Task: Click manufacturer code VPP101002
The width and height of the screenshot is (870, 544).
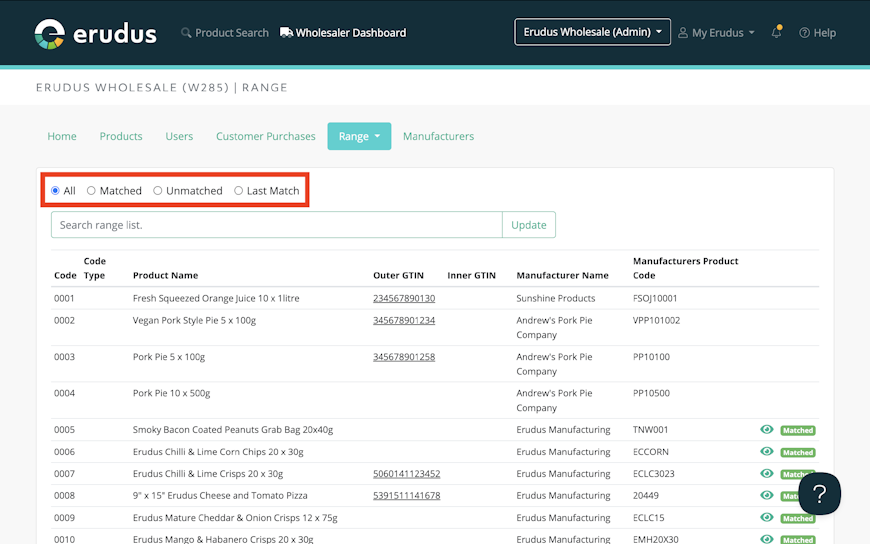Action: pyautogui.click(x=656, y=320)
